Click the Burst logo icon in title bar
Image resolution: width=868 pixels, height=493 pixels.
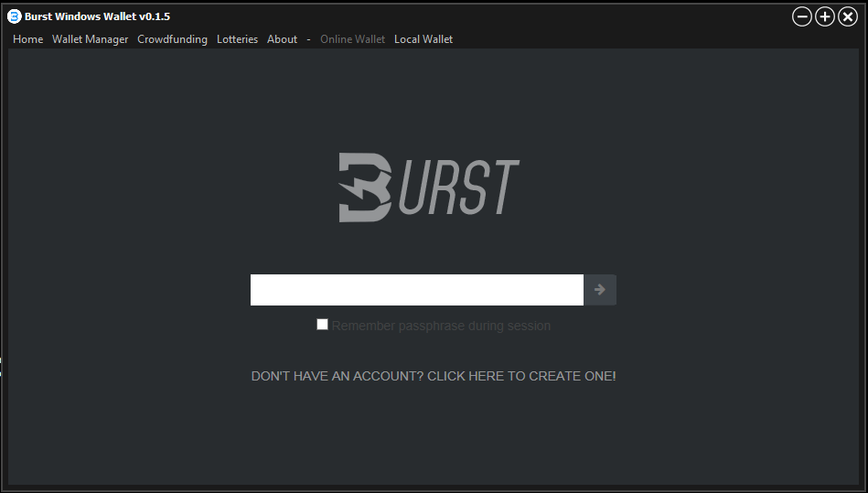pyautogui.click(x=14, y=16)
